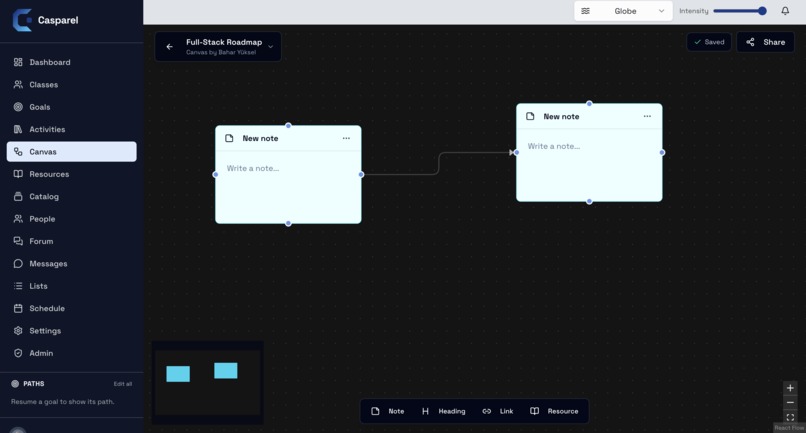Click the Saved status button
The height and width of the screenshot is (433, 806).
[x=709, y=42]
